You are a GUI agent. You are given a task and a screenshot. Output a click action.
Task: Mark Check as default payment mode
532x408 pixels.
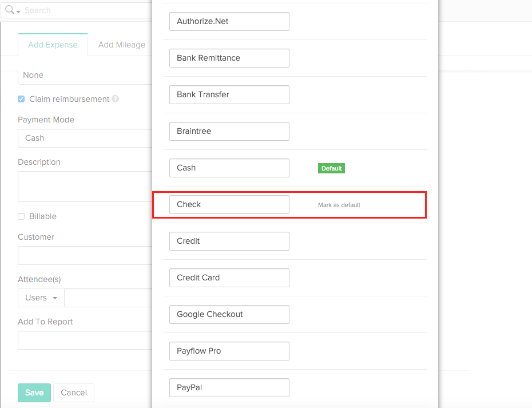339,205
